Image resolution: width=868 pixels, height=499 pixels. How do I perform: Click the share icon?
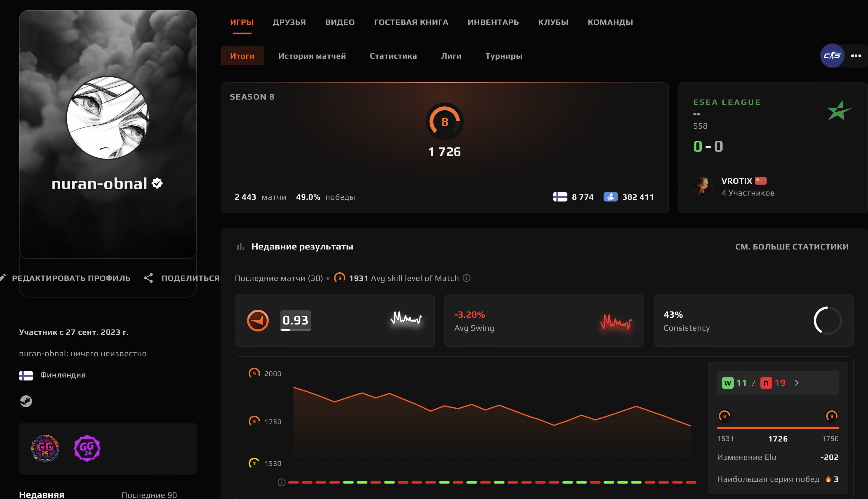point(148,278)
